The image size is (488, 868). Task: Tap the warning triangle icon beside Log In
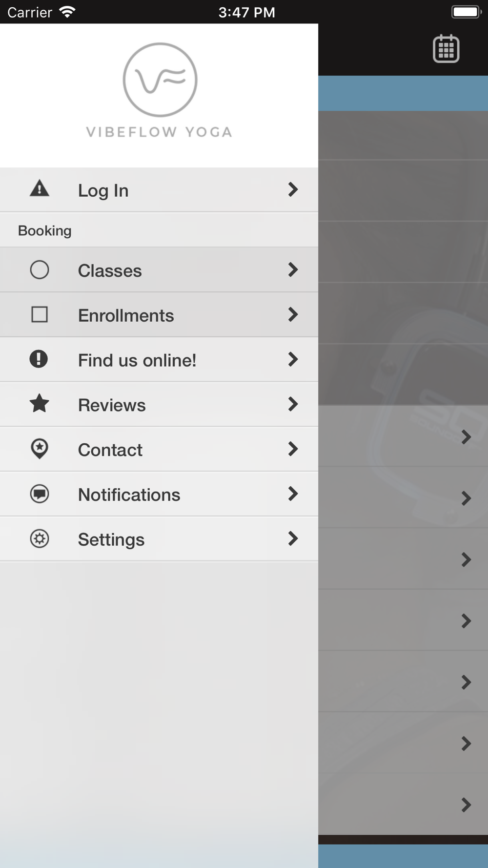coord(40,188)
